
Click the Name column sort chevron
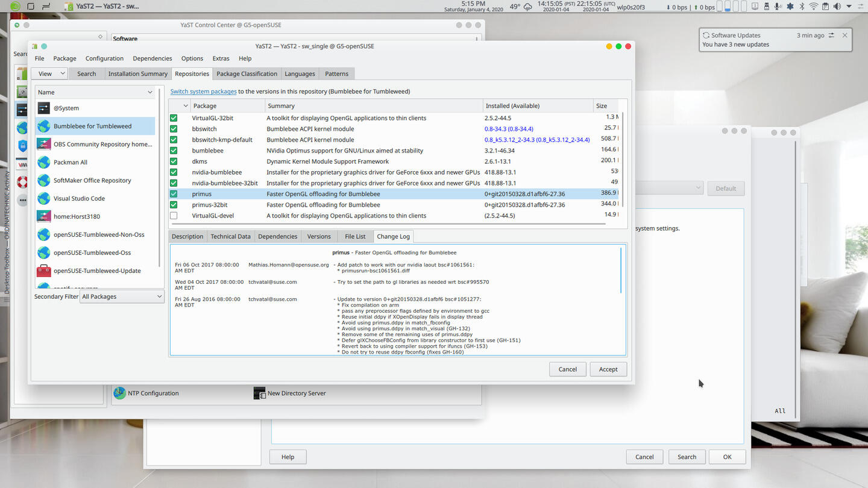pos(150,92)
